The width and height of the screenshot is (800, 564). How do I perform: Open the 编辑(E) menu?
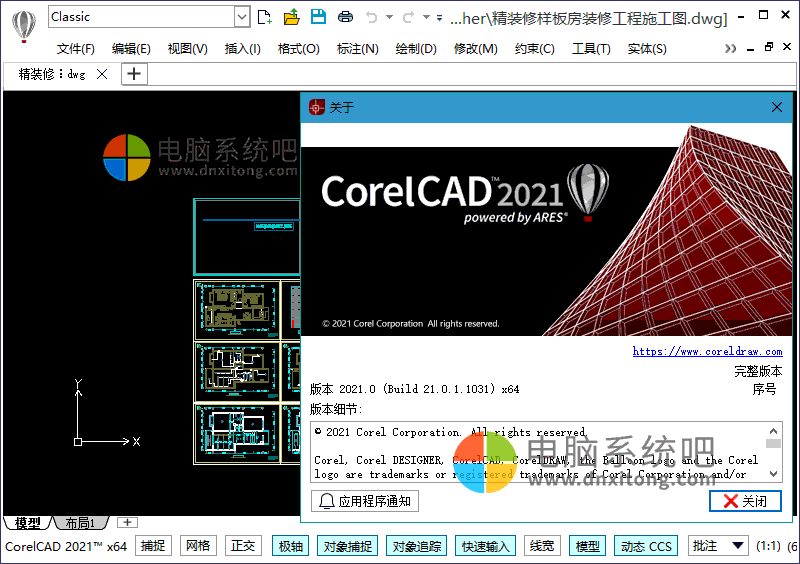point(131,48)
